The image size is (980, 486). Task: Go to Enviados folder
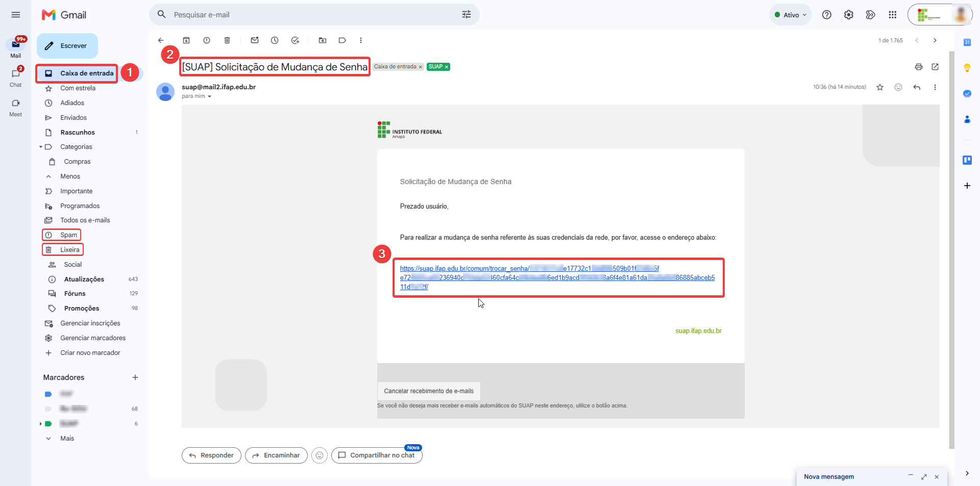point(73,118)
